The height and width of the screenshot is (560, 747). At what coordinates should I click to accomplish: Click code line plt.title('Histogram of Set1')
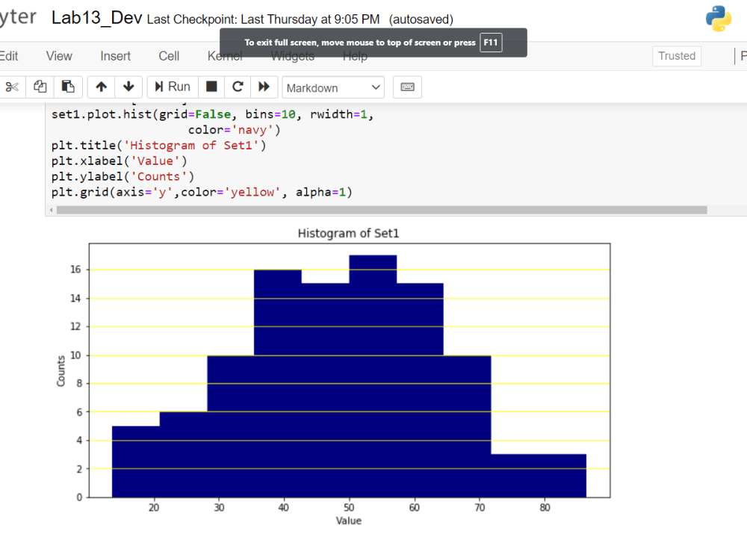click(x=158, y=146)
